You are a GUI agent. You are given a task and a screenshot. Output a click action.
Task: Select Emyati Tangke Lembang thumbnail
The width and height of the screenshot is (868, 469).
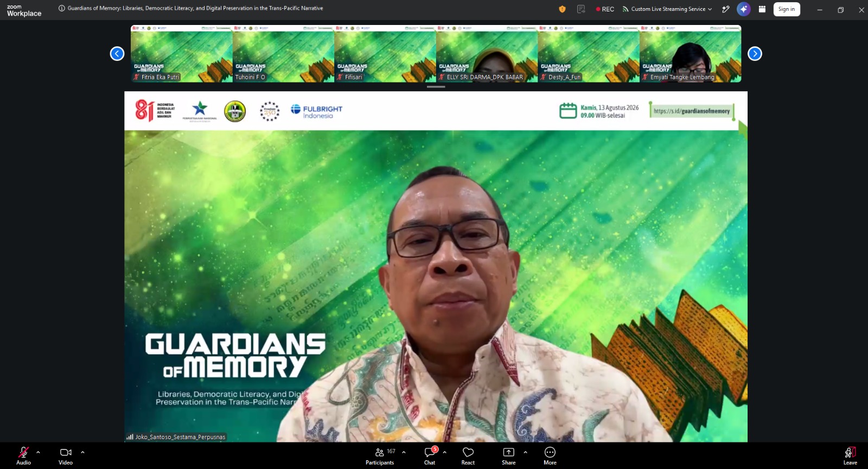(x=691, y=54)
